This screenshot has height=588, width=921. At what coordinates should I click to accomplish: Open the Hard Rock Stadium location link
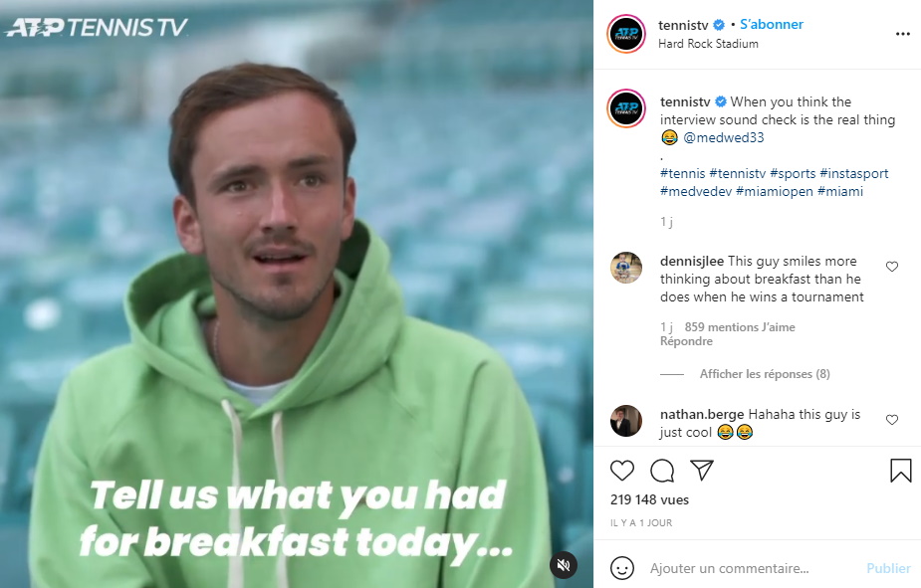click(x=708, y=44)
